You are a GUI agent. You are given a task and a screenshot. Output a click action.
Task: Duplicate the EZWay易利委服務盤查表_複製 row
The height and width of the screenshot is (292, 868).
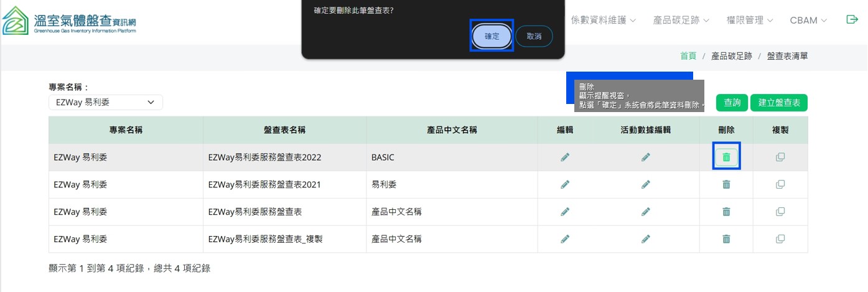(x=780, y=239)
